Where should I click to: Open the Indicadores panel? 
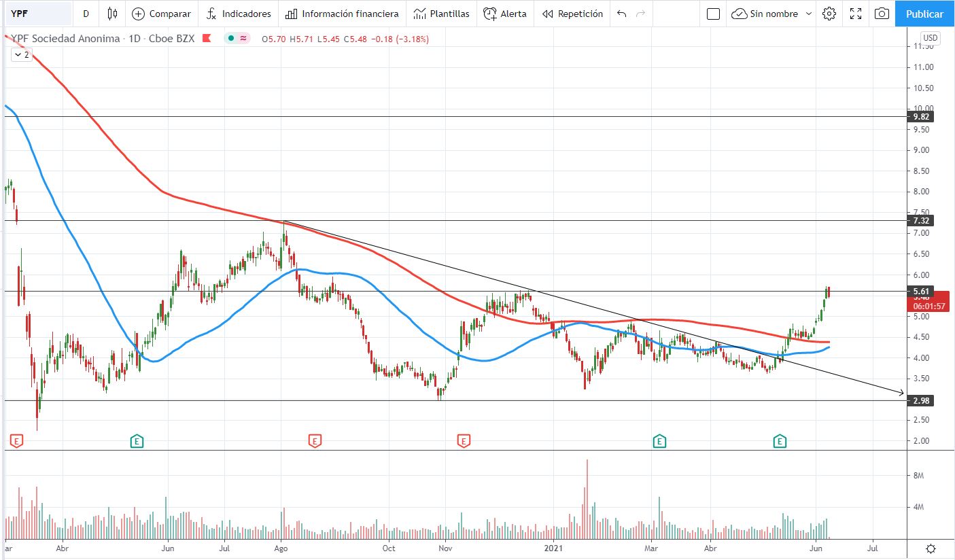[x=238, y=14]
